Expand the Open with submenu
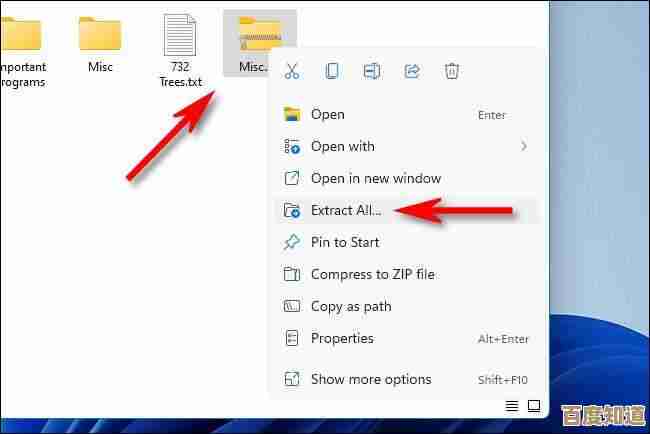The height and width of the screenshot is (434, 650). click(523, 146)
